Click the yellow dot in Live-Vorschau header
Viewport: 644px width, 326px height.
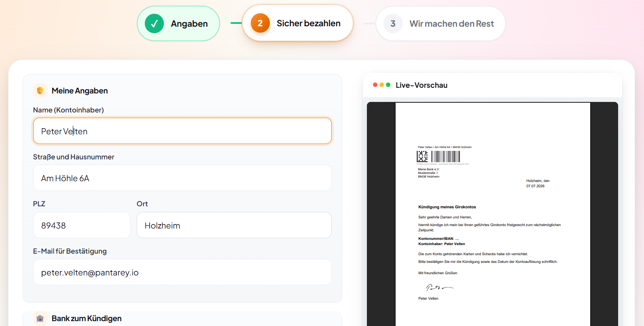(x=381, y=85)
